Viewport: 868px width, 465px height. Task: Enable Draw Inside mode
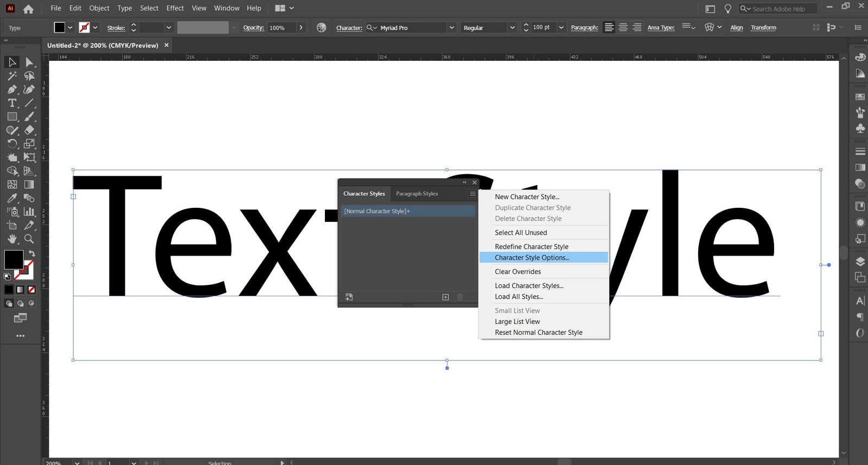tap(31, 303)
